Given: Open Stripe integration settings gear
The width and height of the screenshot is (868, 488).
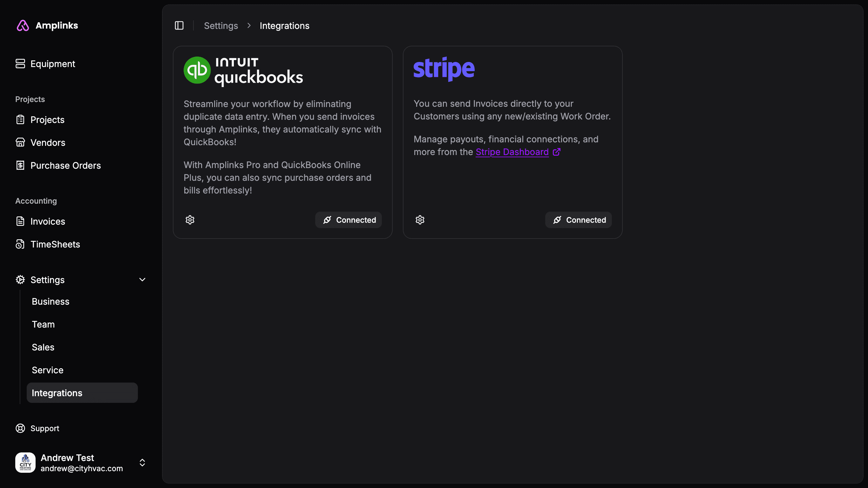Looking at the screenshot, I should pyautogui.click(x=420, y=220).
